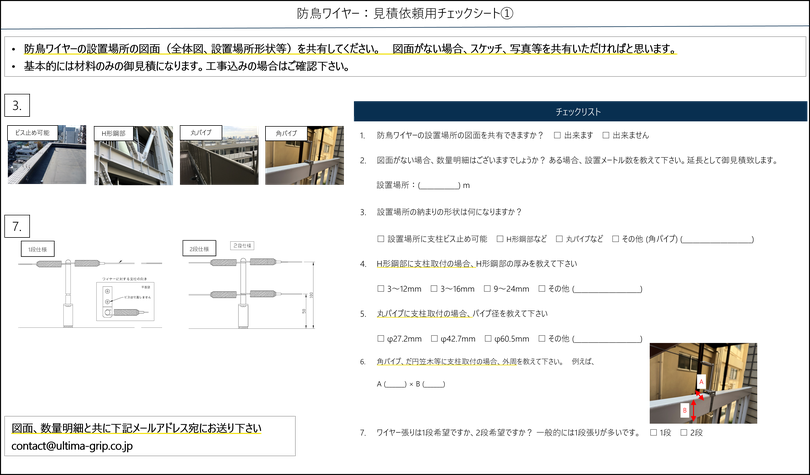Click the red A marker on photo

click(x=701, y=382)
